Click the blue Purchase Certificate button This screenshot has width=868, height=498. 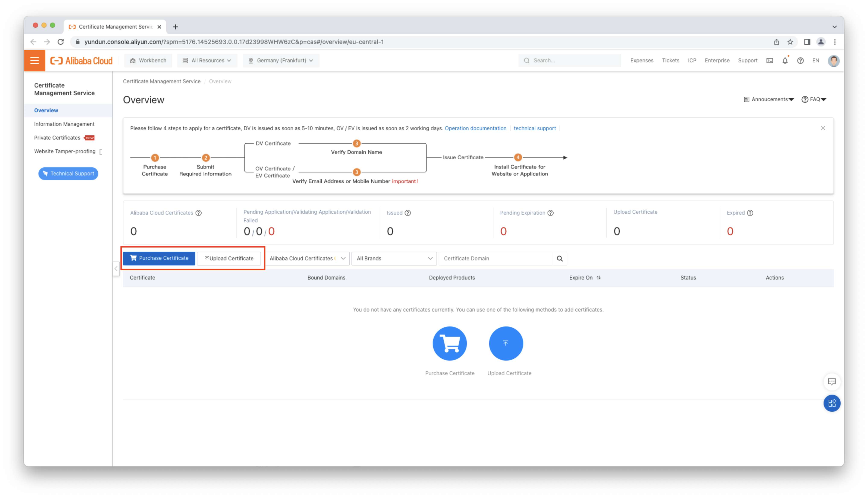[x=159, y=258]
